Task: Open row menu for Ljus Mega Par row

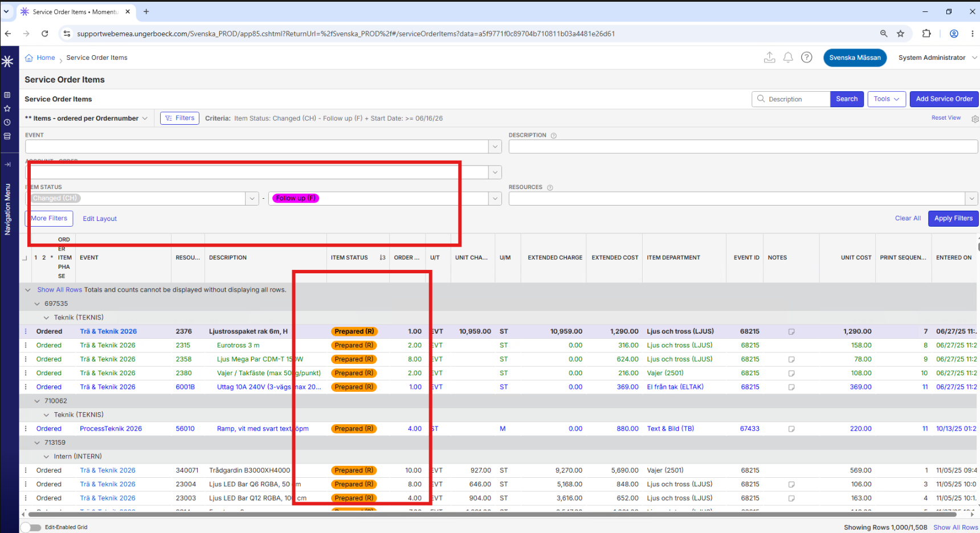Action: point(26,359)
